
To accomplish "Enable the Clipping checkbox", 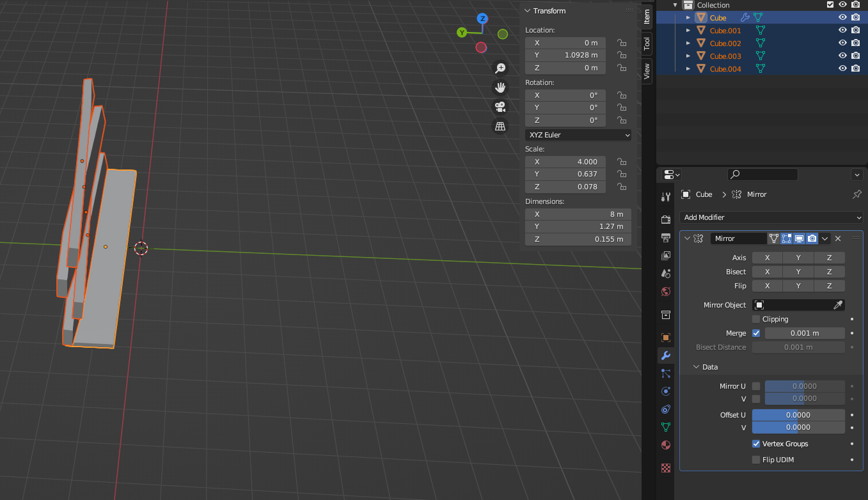I will click(x=756, y=319).
